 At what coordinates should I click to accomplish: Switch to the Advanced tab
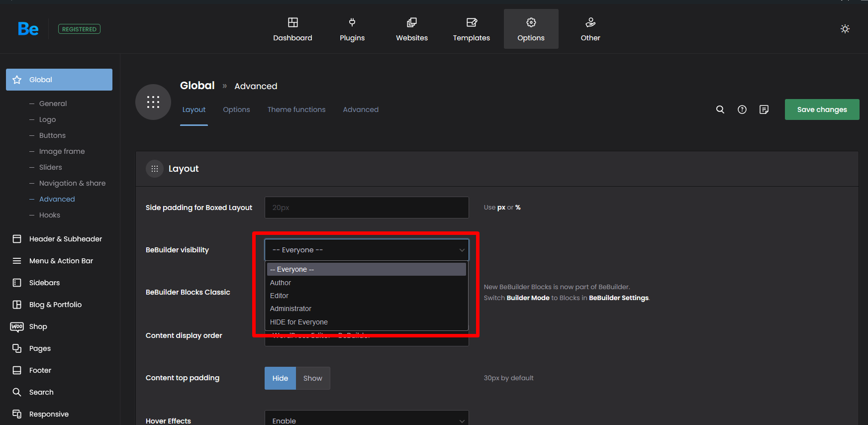[361, 109]
